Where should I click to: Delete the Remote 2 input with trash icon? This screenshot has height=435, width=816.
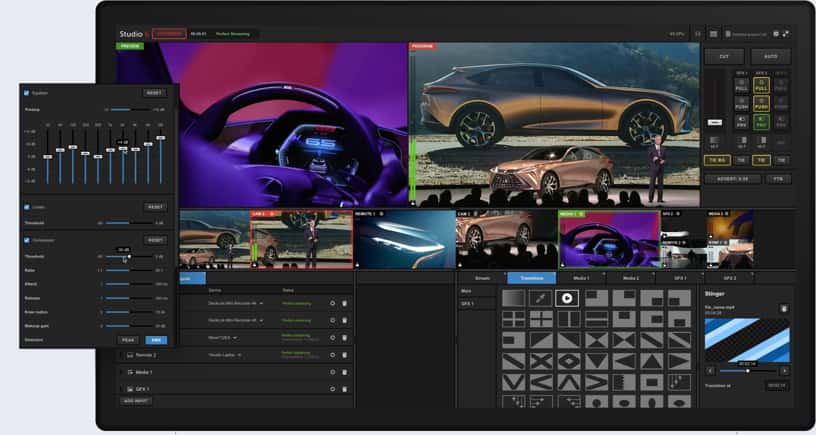(345, 355)
